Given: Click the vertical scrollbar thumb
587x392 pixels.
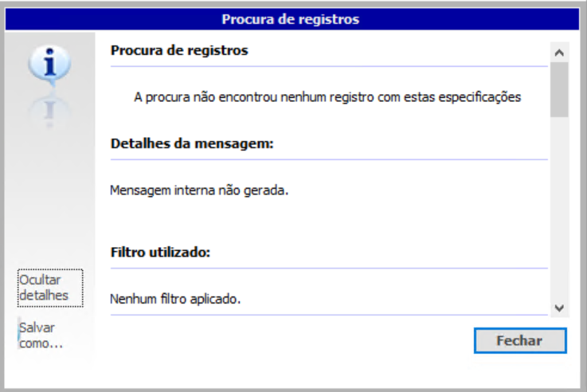Looking at the screenshot, I should [x=559, y=89].
